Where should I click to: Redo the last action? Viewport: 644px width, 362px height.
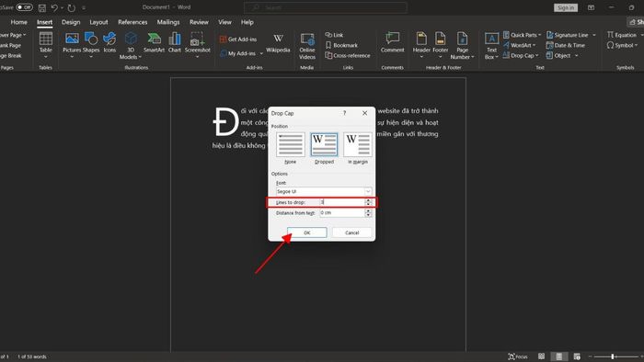pos(71,7)
